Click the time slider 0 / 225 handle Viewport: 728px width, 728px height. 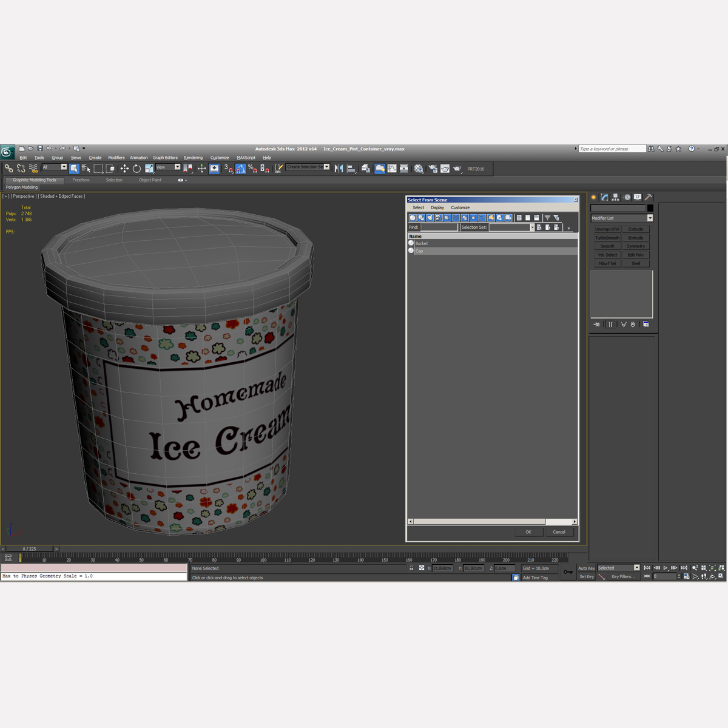(29, 549)
